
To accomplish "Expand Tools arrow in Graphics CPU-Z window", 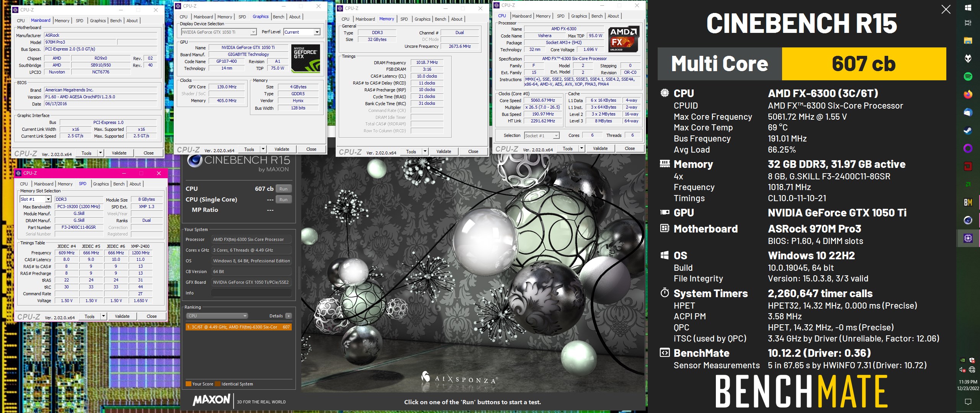I will [x=263, y=149].
